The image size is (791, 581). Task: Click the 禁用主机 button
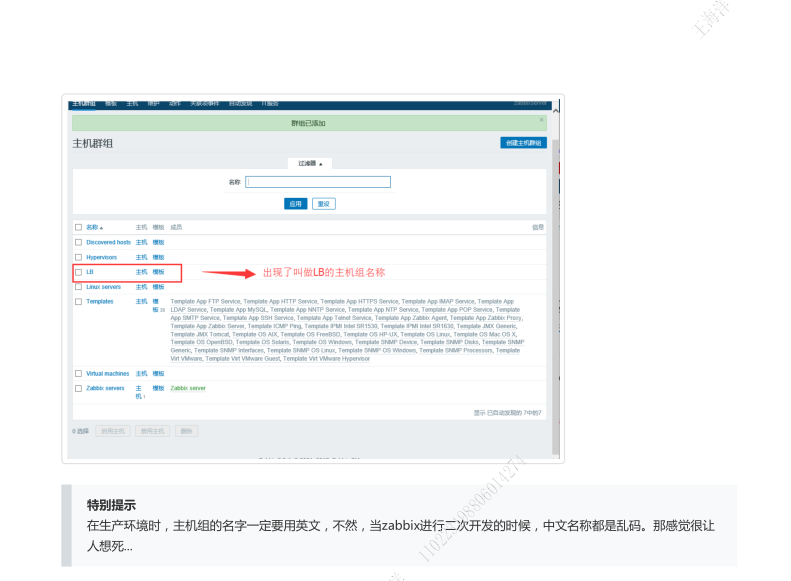click(152, 431)
